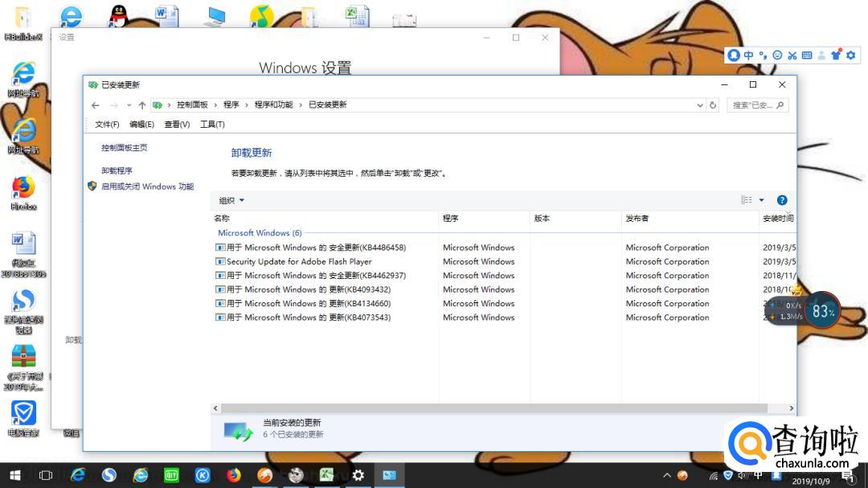Sort by the 发布者 column header

click(x=690, y=218)
